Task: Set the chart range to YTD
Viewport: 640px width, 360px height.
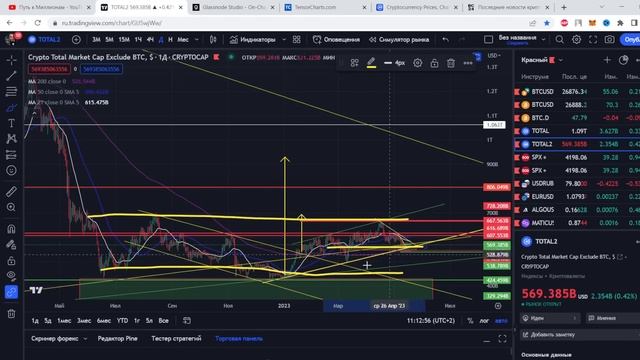Action: pyautogui.click(x=122, y=320)
